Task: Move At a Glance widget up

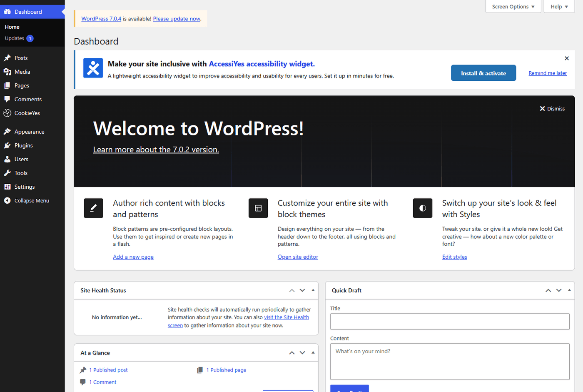Action: tap(292, 353)
